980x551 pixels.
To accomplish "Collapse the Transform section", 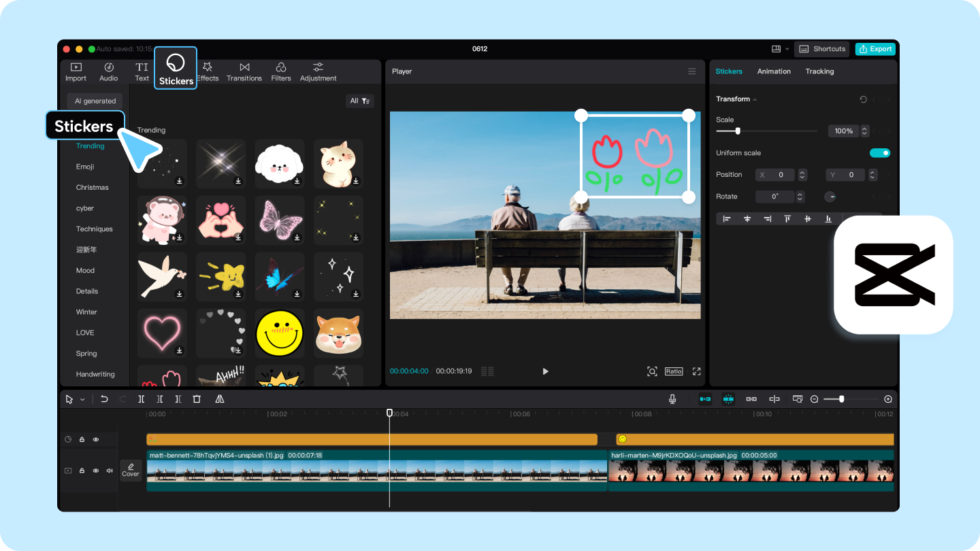I will point(754,99).
